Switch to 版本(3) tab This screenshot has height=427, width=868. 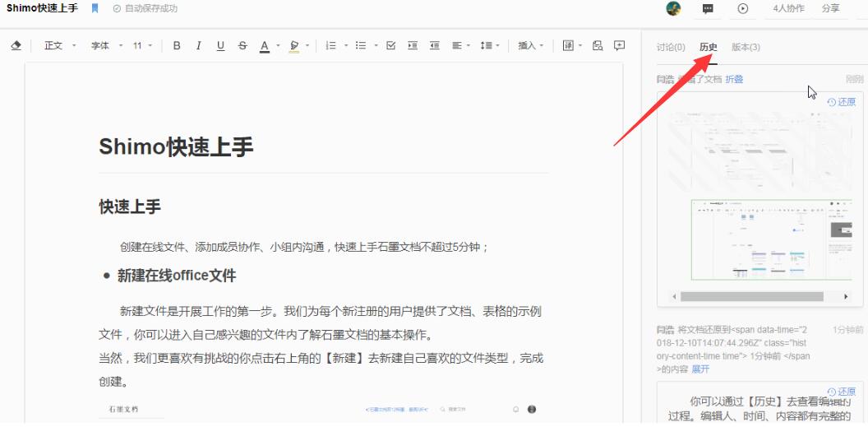[746, 47]
